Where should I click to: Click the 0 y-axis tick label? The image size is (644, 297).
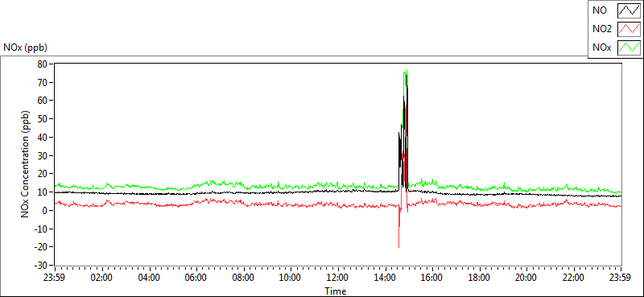tap(46, 210)
